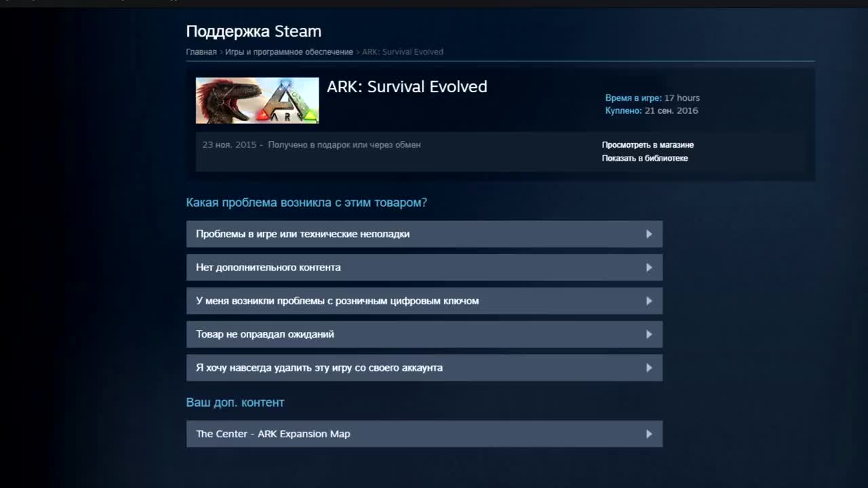The image size is (868, 488).
Task: Click arrow icon on The Center expansion row
Action: [x=649, y=434]
